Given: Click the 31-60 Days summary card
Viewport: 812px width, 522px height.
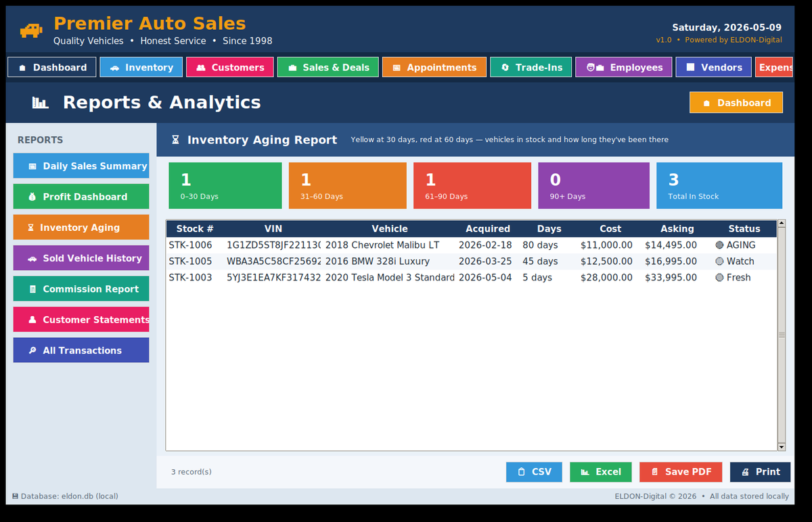Looking at the screenshot, I should click(x=348, y=186).
